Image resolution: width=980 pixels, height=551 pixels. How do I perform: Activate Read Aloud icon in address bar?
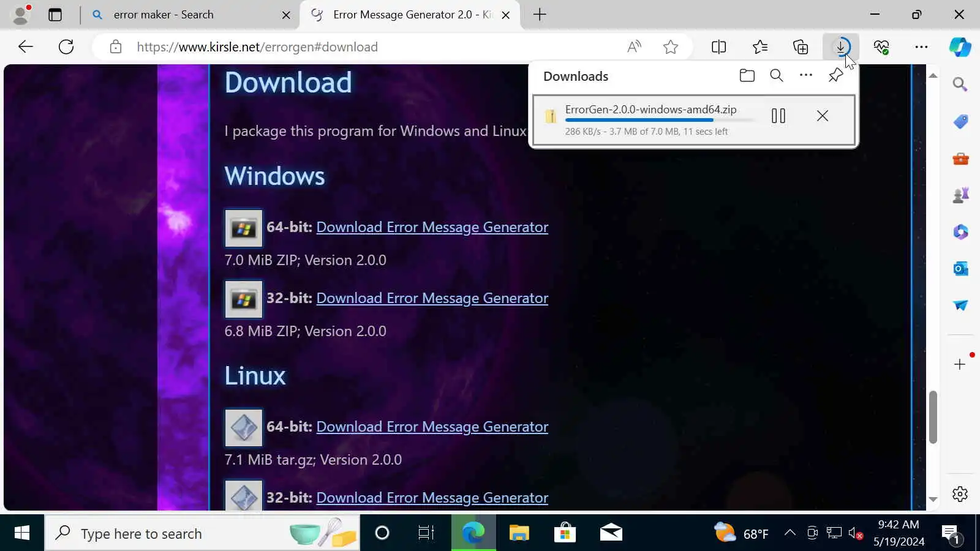[x=635, y=47]
